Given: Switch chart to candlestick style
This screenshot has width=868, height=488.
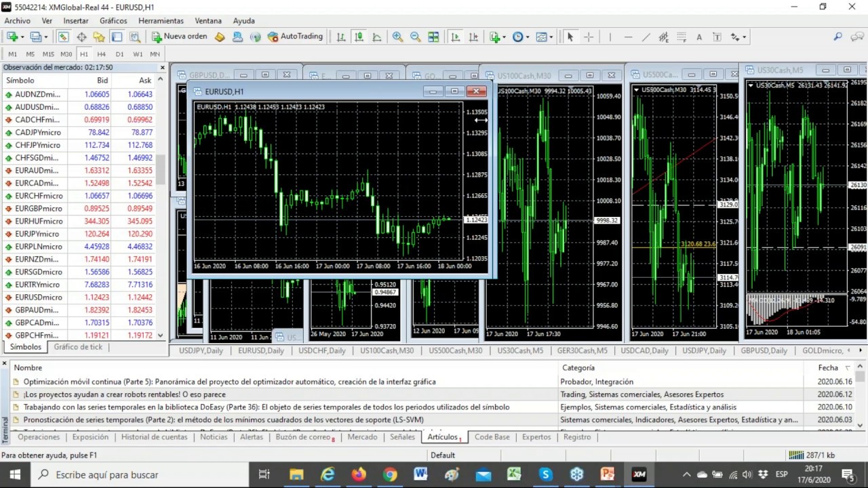Looking at the screenshot, I should 359,37.
